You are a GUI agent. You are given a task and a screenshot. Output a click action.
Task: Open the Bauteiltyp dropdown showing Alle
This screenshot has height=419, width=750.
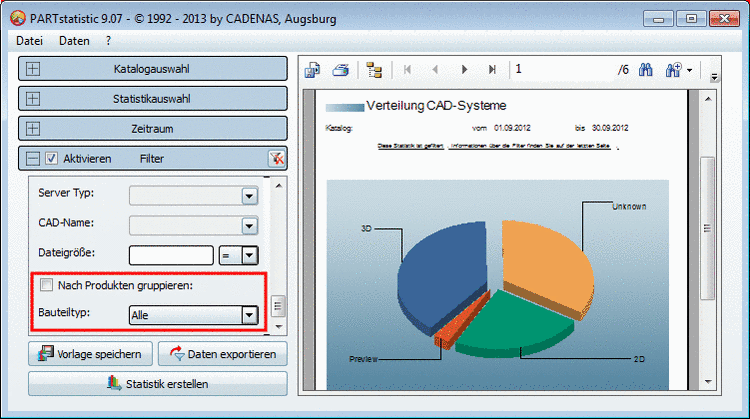(x=249, y=315)
